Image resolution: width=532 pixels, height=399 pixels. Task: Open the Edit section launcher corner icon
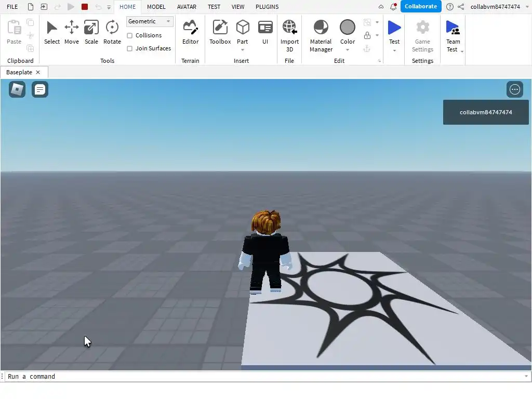pyautogui.click(x=379, y=61)
